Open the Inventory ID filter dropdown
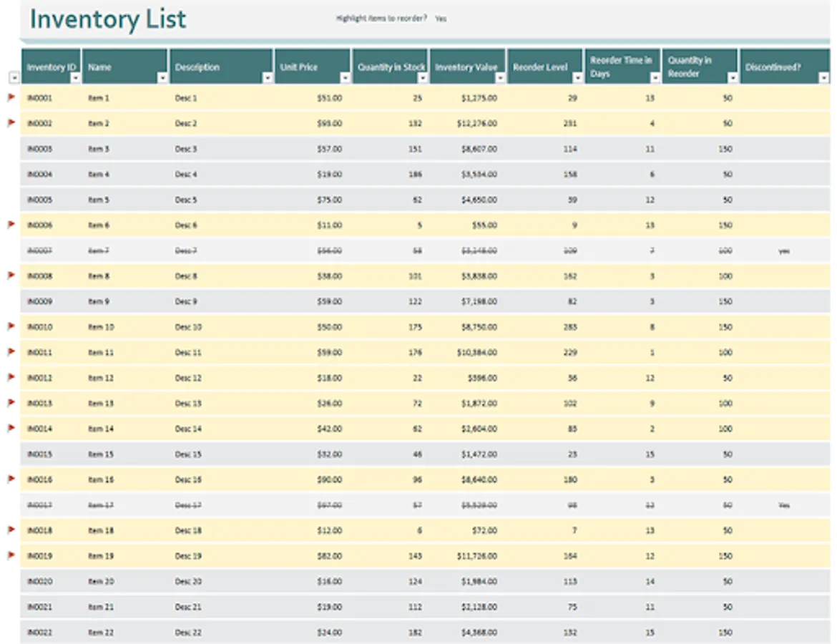This screenshot has width=837, height=644. pyautogui.click(x=76, y=78)
